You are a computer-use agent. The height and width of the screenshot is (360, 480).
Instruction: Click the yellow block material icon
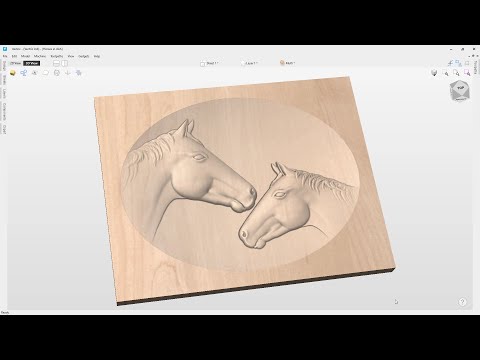pos(13,73)
